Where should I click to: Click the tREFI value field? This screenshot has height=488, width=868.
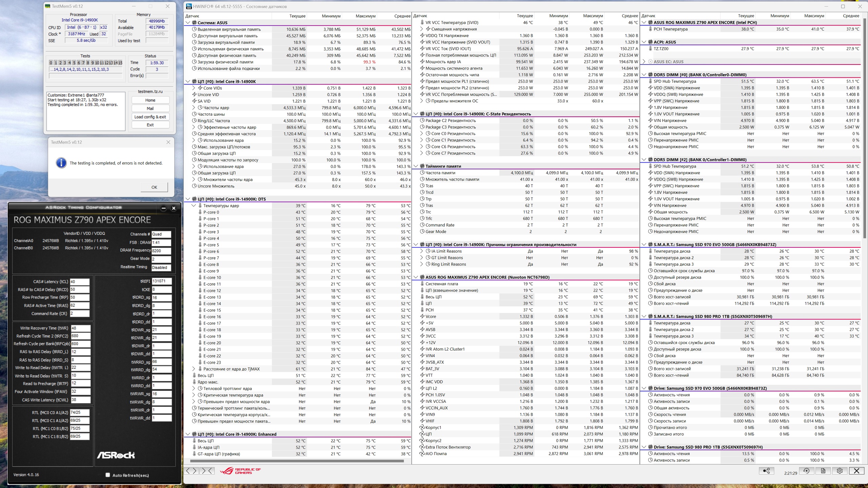pos(161,281)
